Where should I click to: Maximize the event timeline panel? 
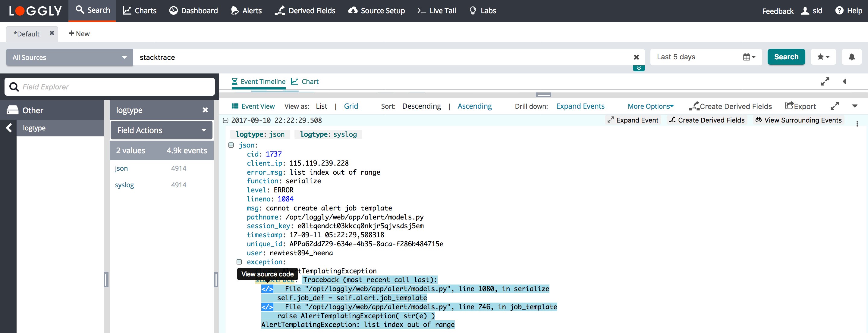point(825,82)
